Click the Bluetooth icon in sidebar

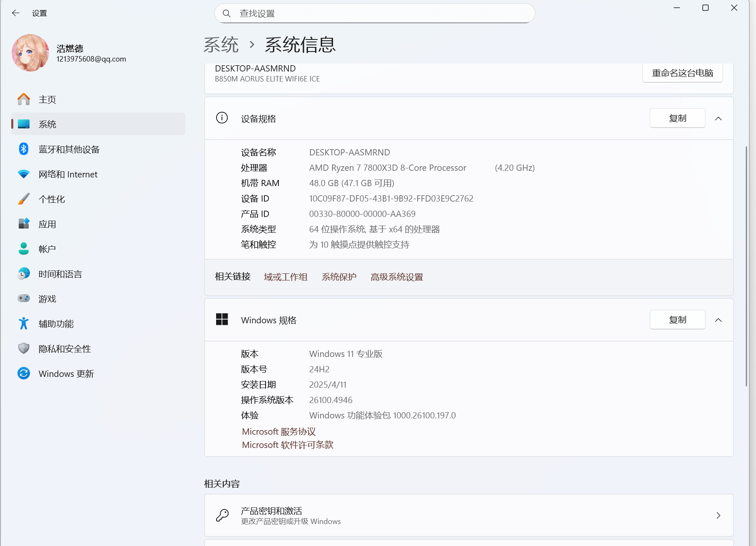pos(24,149)
